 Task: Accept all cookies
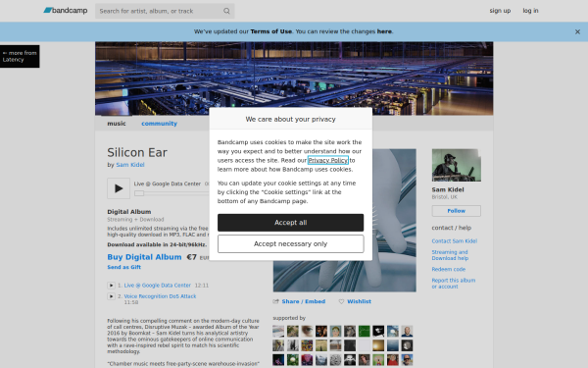click(x=291, y=223)
